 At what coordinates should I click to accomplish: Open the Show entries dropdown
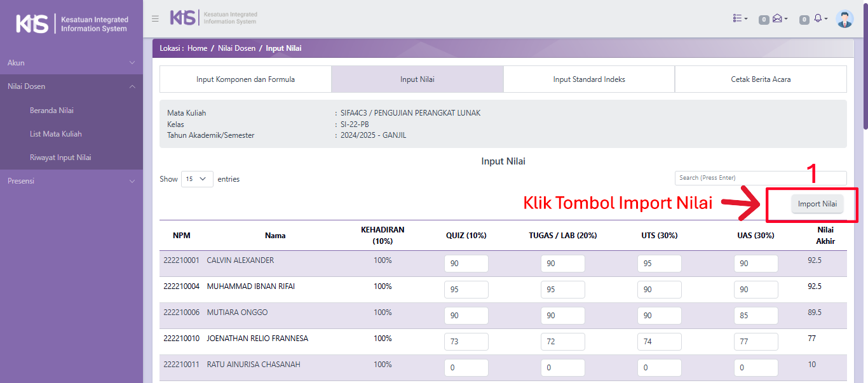(x=197, y=179)
